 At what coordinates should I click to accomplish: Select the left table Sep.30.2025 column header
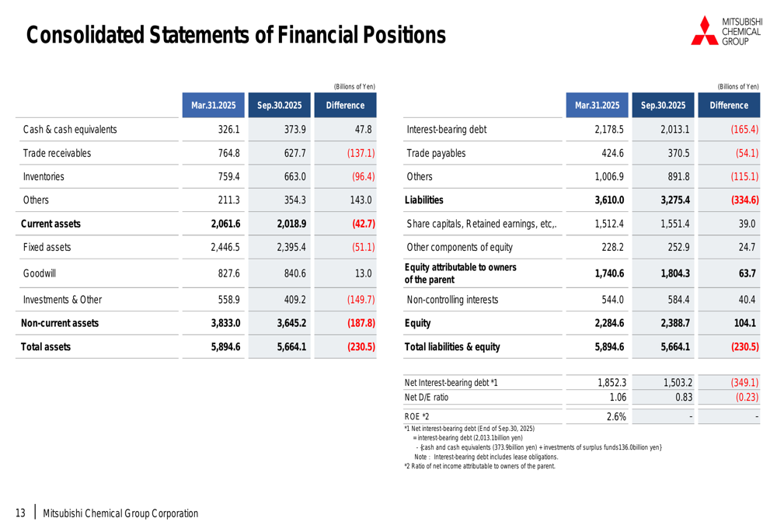coord(280,105)
